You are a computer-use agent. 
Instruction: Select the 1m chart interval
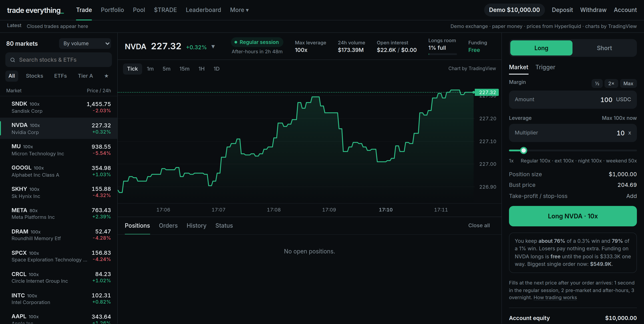point(150,69)
